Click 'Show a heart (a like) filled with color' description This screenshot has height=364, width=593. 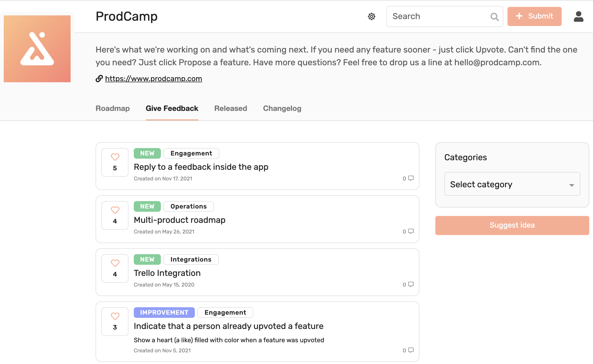[229, 340]
